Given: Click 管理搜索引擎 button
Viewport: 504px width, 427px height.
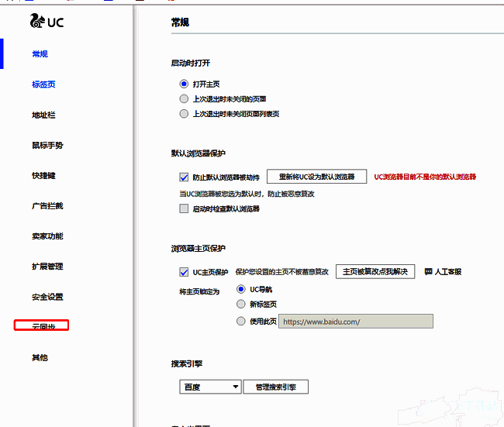Looking at the screenshot, I should pos(276,387).
